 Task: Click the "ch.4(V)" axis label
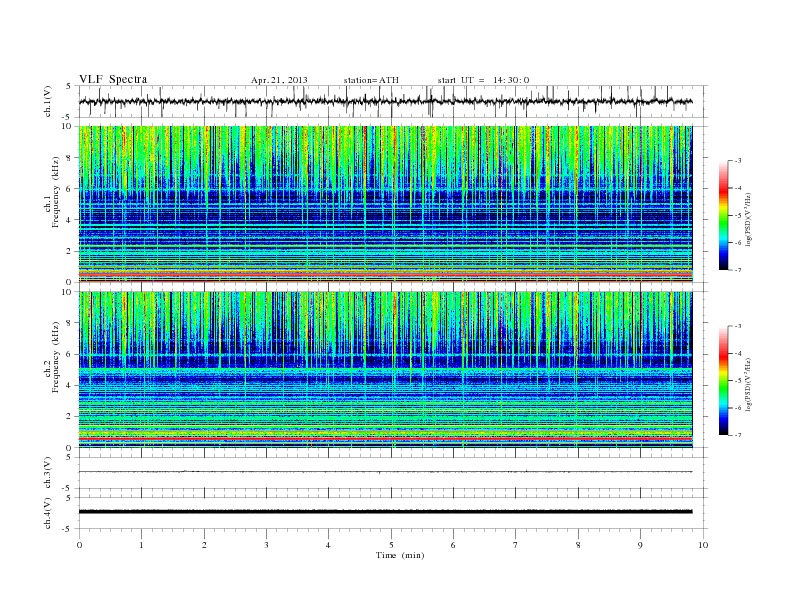point(48,514)
